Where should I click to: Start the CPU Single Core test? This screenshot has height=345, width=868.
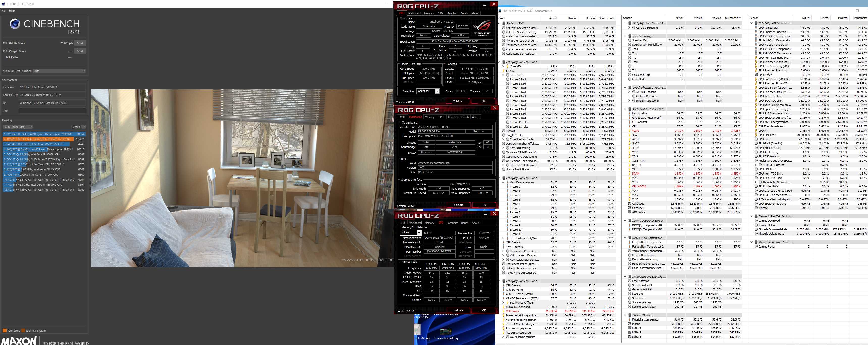[80, 51]
